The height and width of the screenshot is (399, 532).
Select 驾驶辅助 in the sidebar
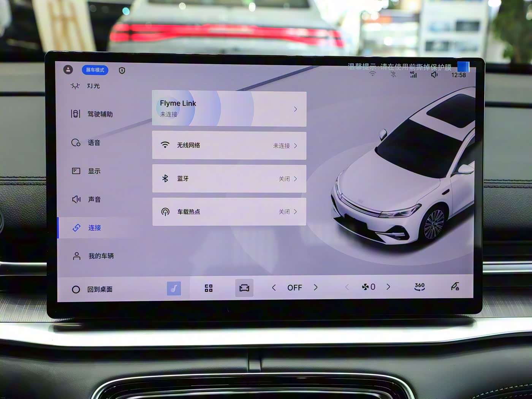pyautogui.click(x=100, y=114)
